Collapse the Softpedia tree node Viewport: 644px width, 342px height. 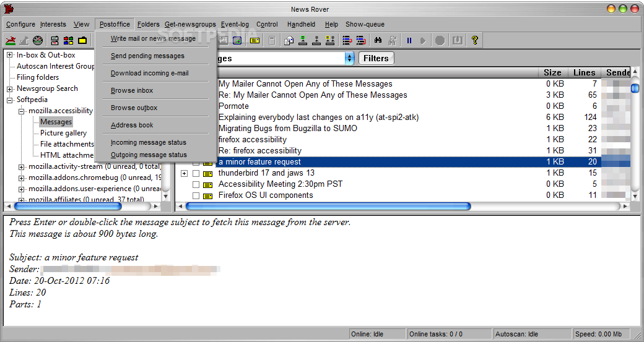pos(9,100)
